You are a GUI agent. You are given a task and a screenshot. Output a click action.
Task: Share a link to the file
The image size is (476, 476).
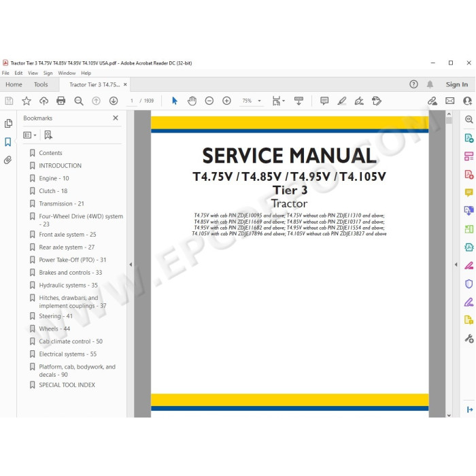432,101
